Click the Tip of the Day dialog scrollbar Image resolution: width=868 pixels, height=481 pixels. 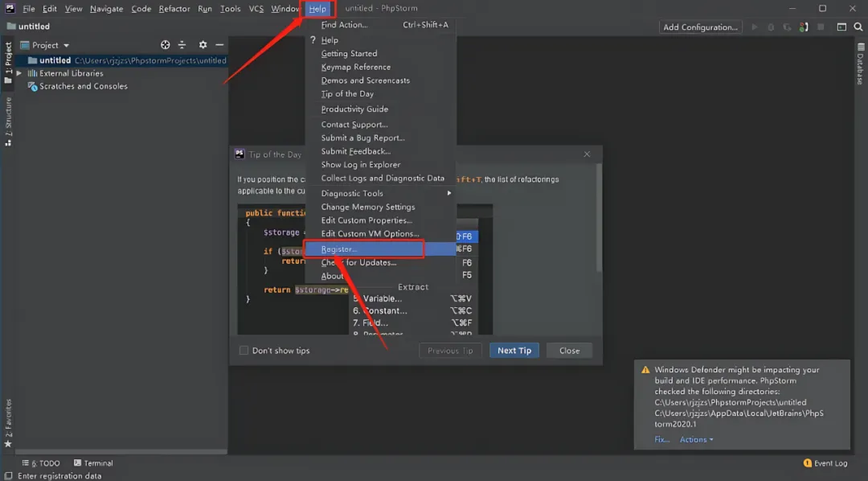pyautogui.click(x=599, y=218)
